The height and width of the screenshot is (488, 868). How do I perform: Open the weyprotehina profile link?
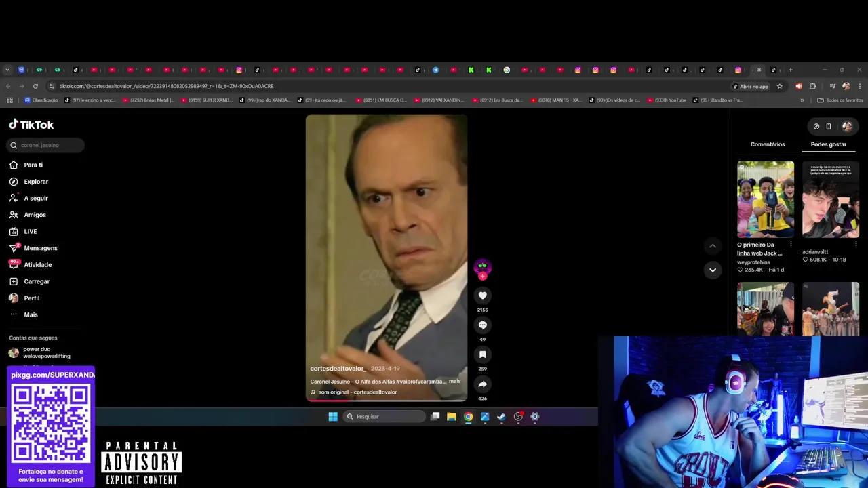753,262
